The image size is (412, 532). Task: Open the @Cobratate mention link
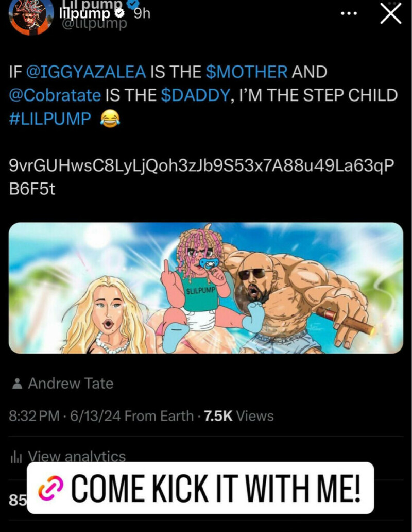(x=55, y=95)
